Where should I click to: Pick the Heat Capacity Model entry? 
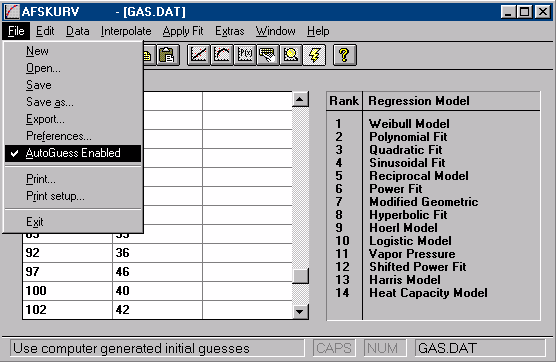click(x=428, y=293)
